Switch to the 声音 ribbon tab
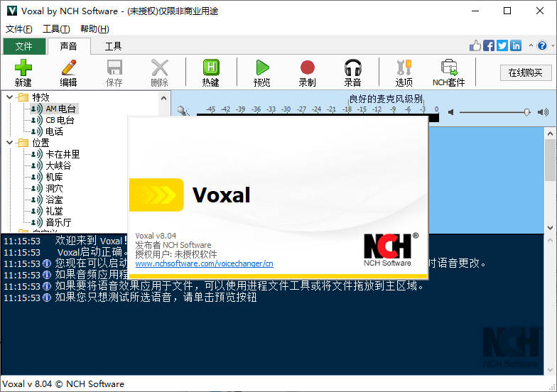Image resolution: width=557 pixels, height=392 pixels. pyautogui.click(x=68, y=46)
